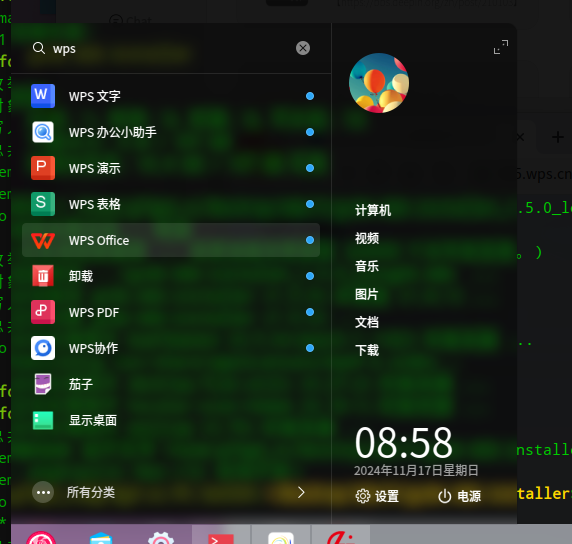This screenshot has height=544, width=572.
Task: Open the 音乐 folder
Action: point(367,266)
